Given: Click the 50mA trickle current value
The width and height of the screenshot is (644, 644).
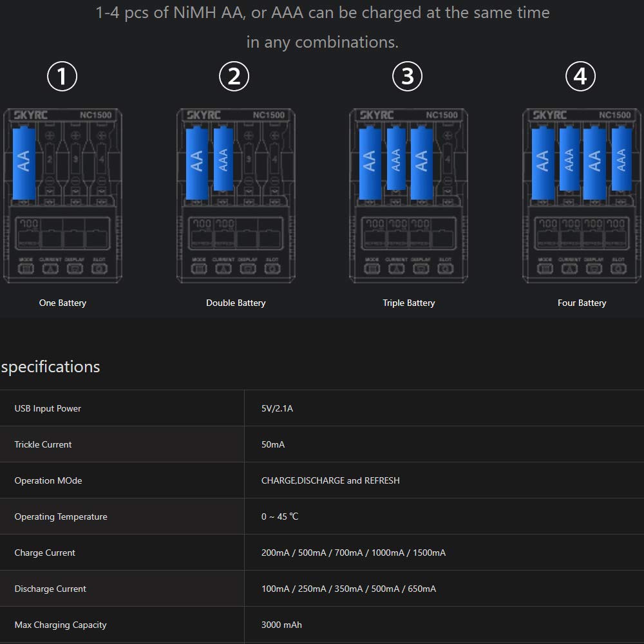Looking at the screenshot, I should point(273,444).
